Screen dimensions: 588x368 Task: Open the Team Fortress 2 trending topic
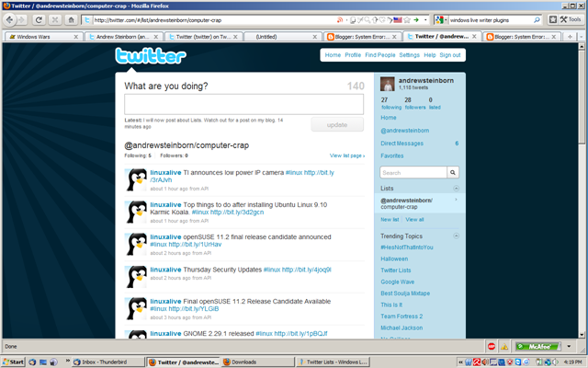click(401, 316)
